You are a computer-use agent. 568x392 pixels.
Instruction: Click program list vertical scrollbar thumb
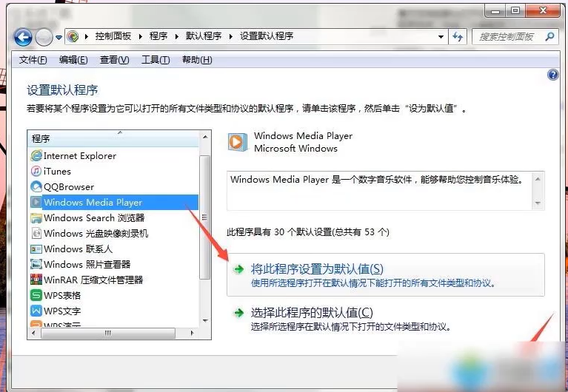[x=205, y=217]
